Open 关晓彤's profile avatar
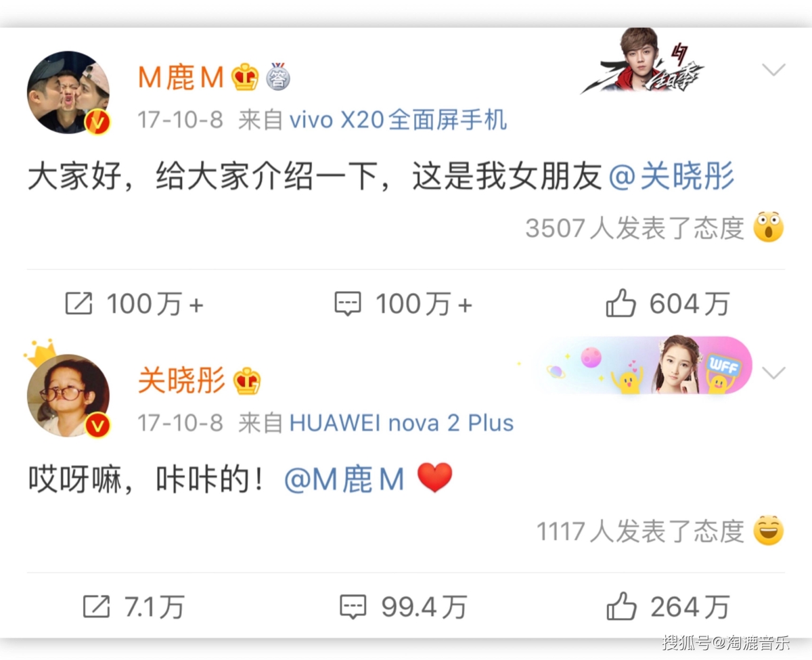This screenshot has height=660, width=812. click(68, 395)
